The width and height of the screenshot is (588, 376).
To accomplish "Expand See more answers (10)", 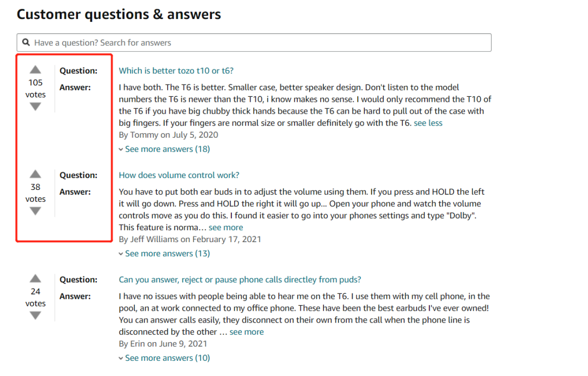I will click(x=164, y=358).
